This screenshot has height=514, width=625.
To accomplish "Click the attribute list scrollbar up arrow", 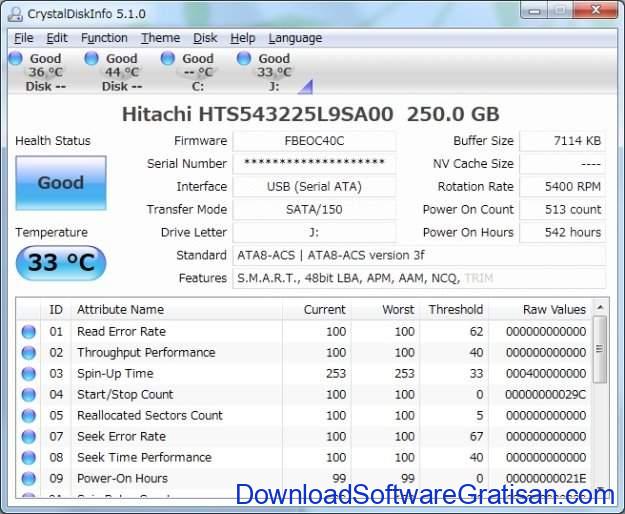I will click(x=600, y=307).
